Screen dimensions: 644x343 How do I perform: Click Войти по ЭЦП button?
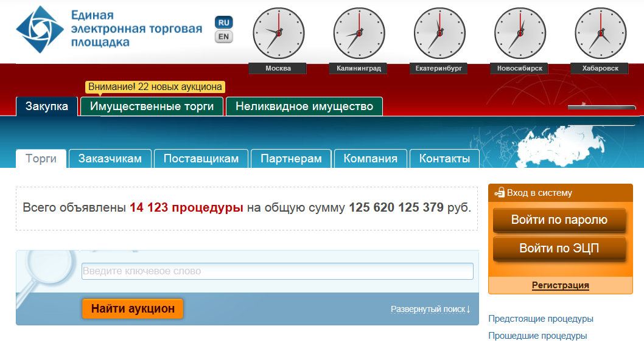pos(559,249)
